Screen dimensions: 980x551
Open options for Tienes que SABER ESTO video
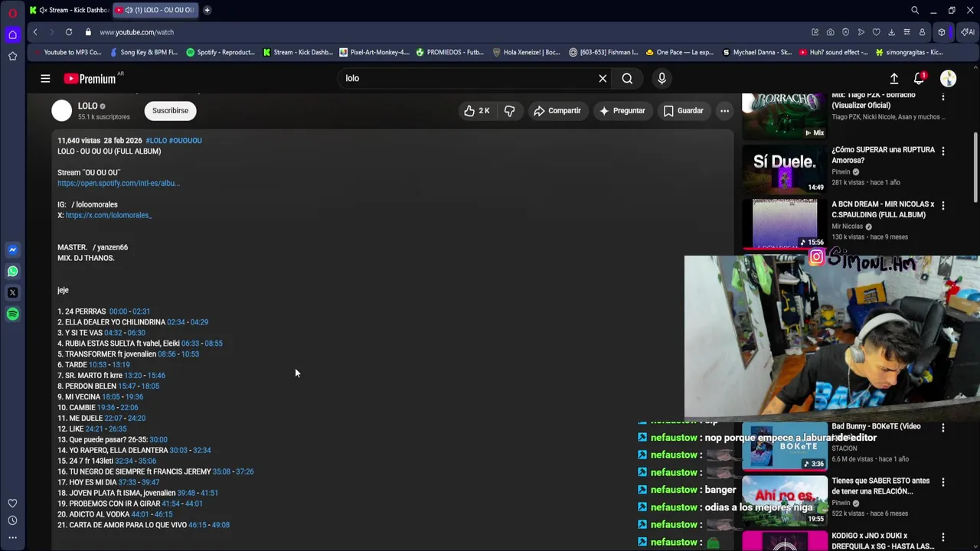click(x=943, y=482)
